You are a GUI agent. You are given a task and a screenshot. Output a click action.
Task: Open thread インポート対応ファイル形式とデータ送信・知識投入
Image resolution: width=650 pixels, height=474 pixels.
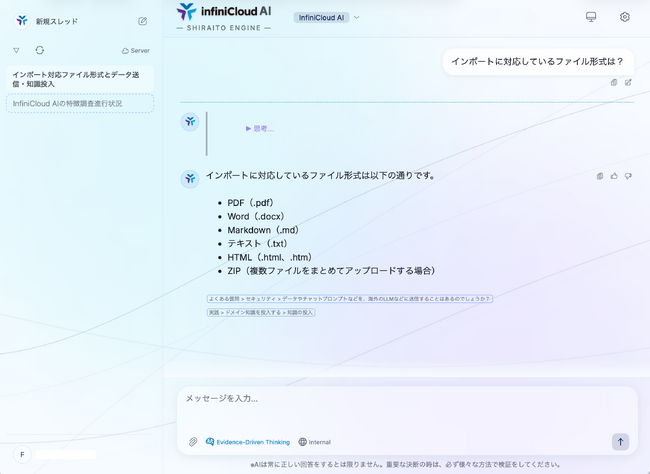coord(80,79)
